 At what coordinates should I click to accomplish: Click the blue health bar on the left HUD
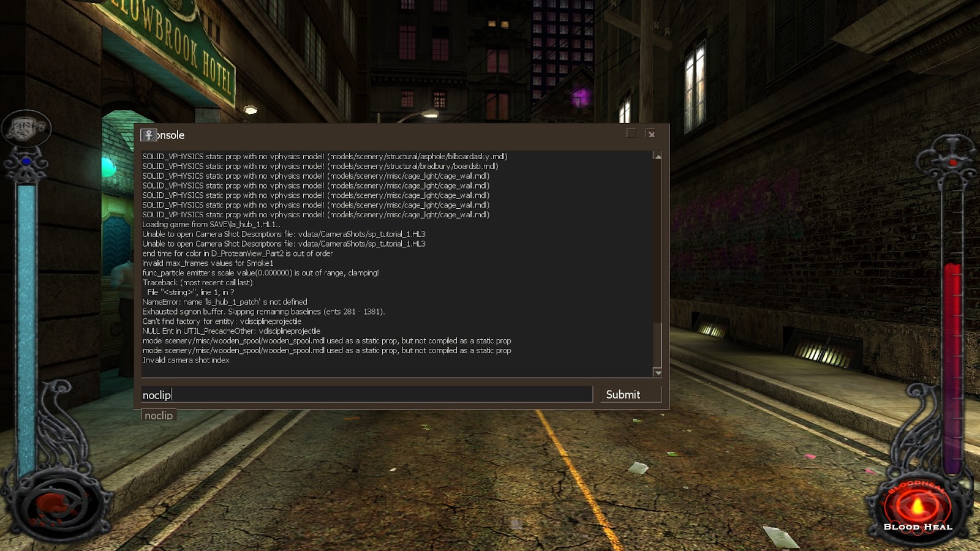(26, 331)
